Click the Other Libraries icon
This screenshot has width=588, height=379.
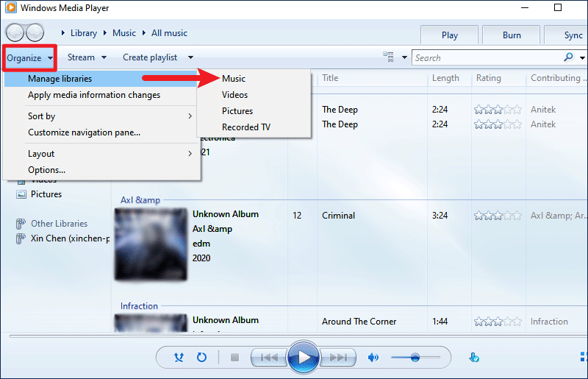[x=21, y=224]
